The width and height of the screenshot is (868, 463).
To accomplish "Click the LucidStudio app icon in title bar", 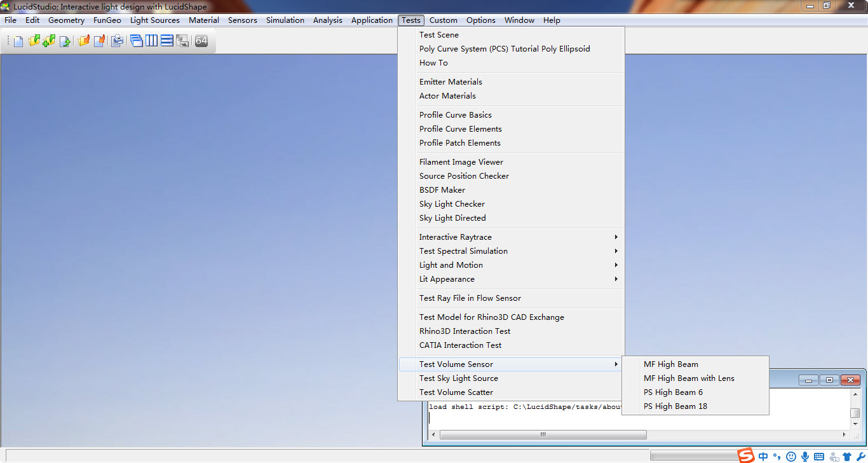I will click(x=6, y=6).
